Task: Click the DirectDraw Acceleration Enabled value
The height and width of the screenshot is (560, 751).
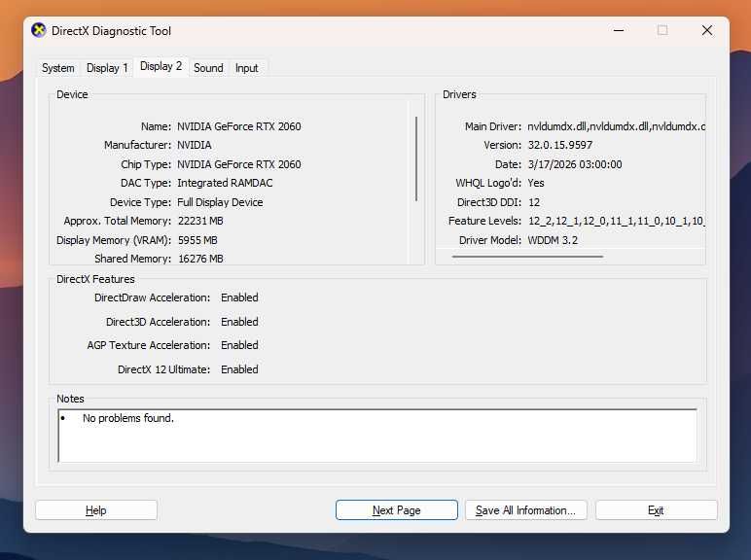Action: [239, 297]
